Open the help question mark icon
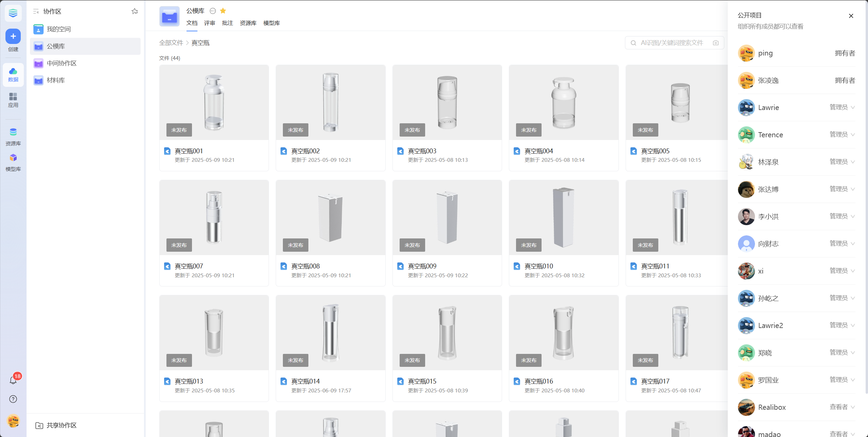This screenshot has width=868, height=437. tap(13, 399)
